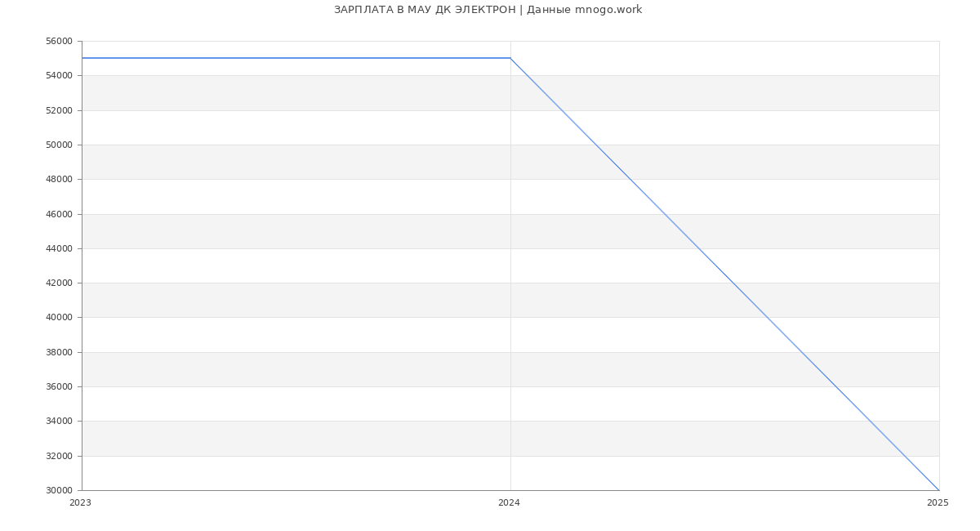Click the 54000 y-axis label
The image size is (980, 531).
coord(59,76)
